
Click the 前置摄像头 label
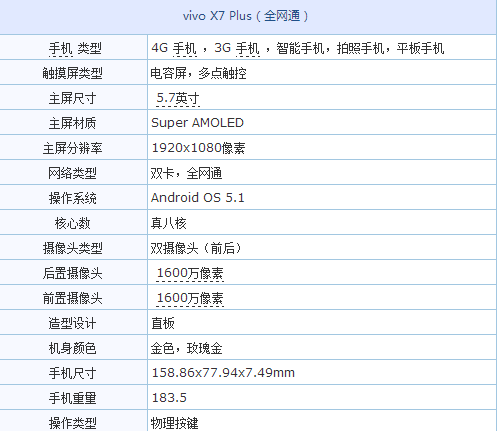pyautogui.click(x=72, y=298)
